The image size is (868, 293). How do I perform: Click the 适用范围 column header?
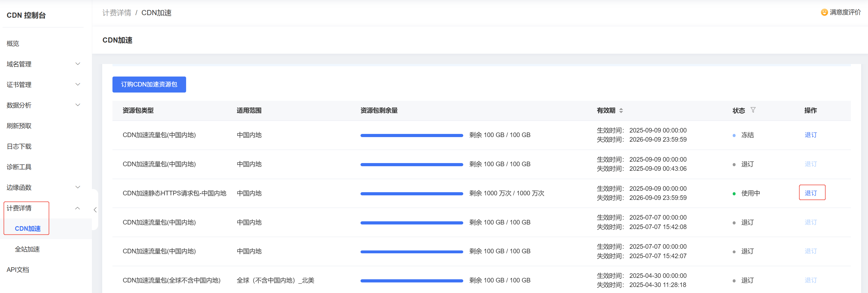click(249, 111)
